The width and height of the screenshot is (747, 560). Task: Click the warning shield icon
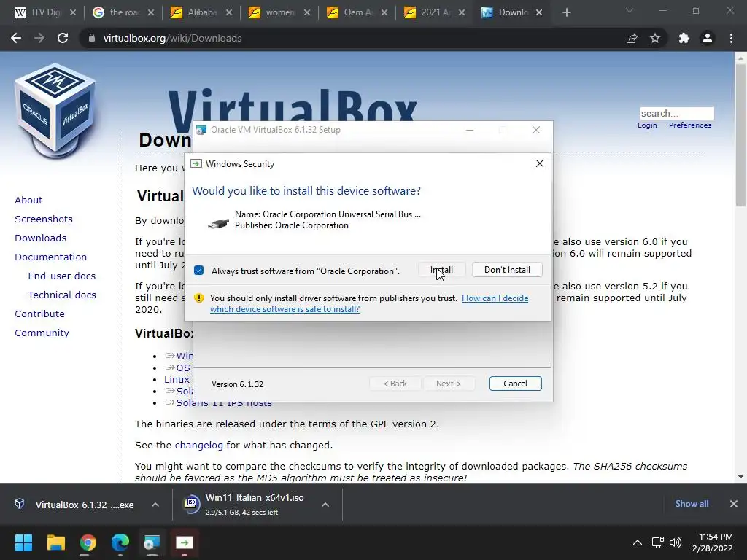click(199, 298)
